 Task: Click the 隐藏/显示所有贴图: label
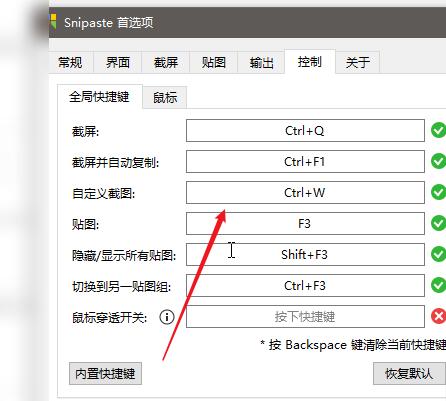click(x=124, y=256)
